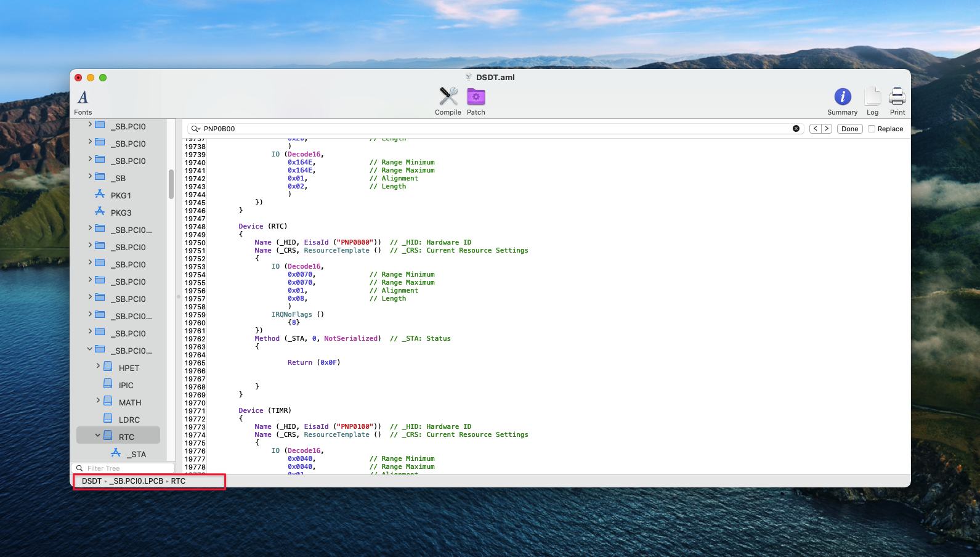
Task: Select the _STA method in tree
Action: click(x=136, y=454)
